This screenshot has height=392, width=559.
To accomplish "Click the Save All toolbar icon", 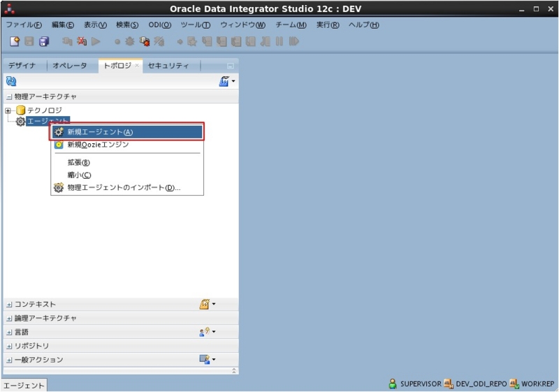I will 44,41.
